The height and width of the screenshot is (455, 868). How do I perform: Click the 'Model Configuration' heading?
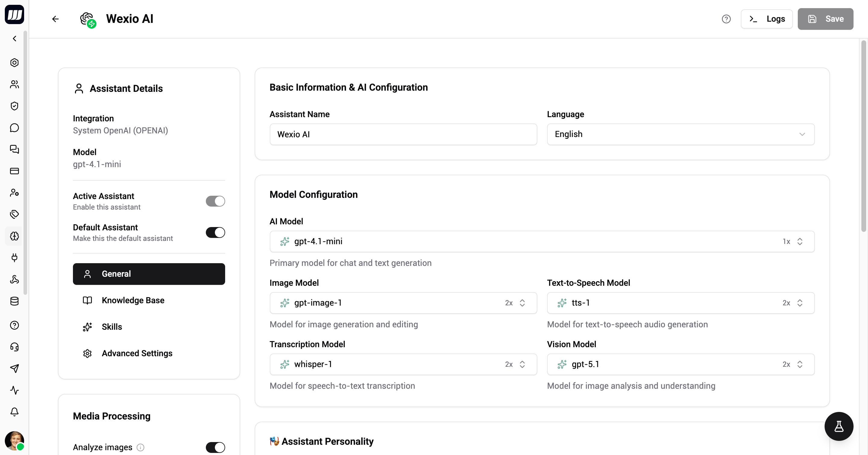tap(313, 195)
